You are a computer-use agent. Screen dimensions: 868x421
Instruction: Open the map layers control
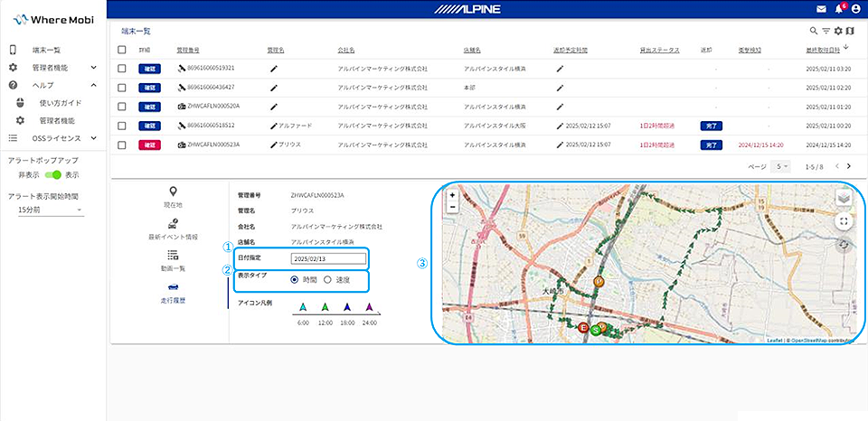tap(844, 198)
